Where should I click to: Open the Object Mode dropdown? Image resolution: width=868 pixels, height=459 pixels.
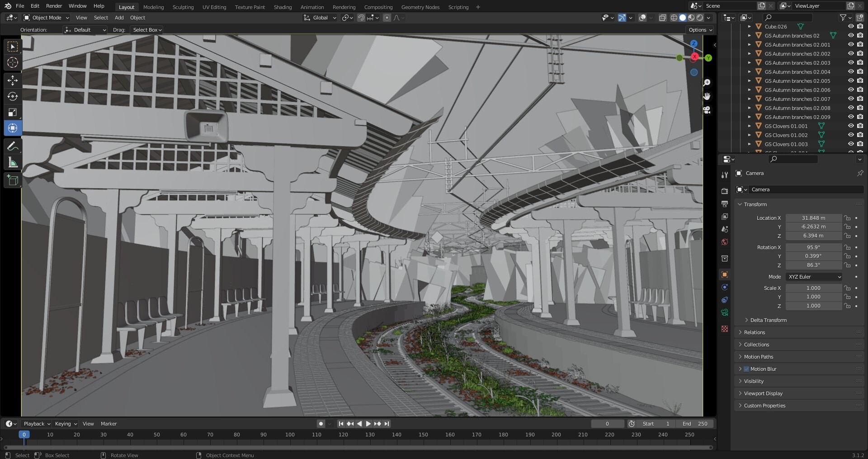coord(47,18)
